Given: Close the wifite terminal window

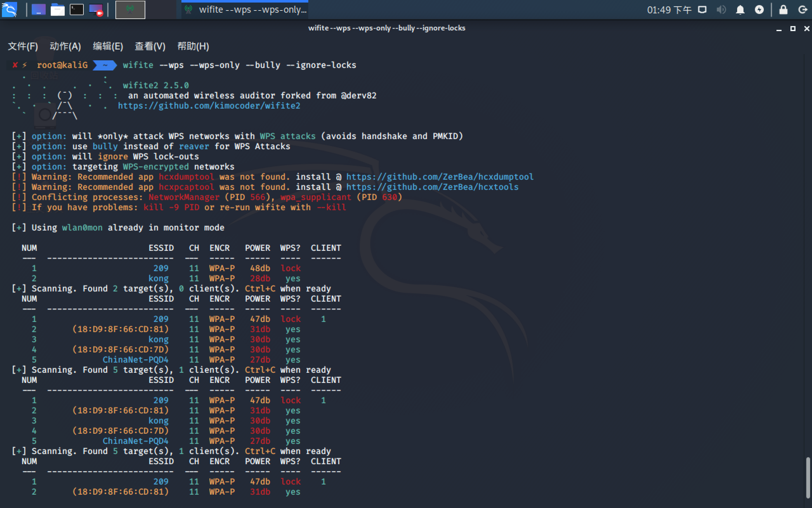Looking at the screenshot, I should 807,29.
